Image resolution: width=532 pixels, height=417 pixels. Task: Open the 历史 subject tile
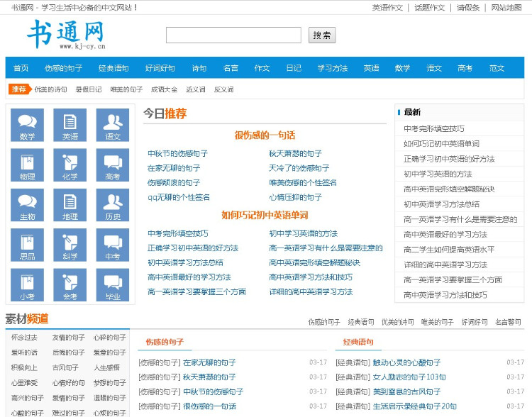click(113, 205)
